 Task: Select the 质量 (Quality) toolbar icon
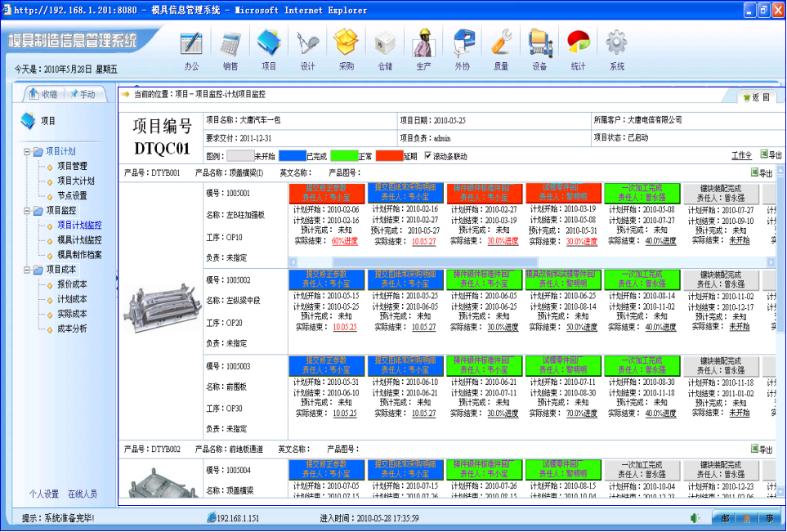point(502,42)
